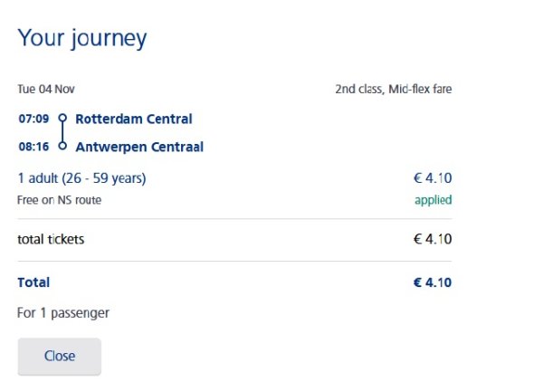Click the Rotterdam Central station name
This screenshot has width=543, height=392.
[134, 119]
